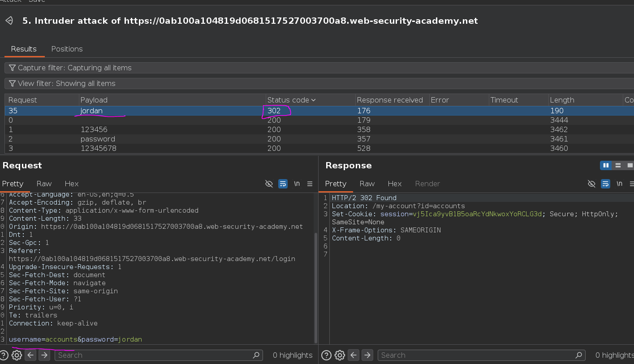Click username=accounts&password=jordan body line
Image resolution: width=634 pixels, height=364 pixels.
75,339
